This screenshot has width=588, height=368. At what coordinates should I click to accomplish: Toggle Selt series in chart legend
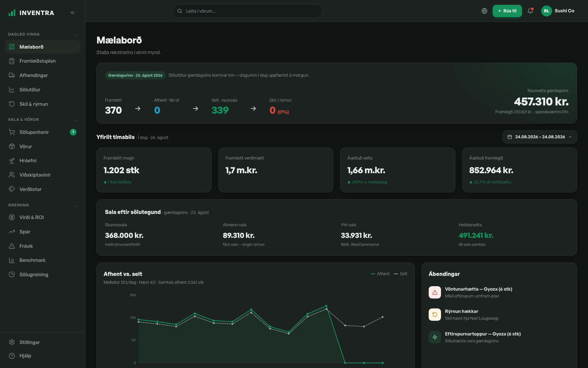[401, 274]
